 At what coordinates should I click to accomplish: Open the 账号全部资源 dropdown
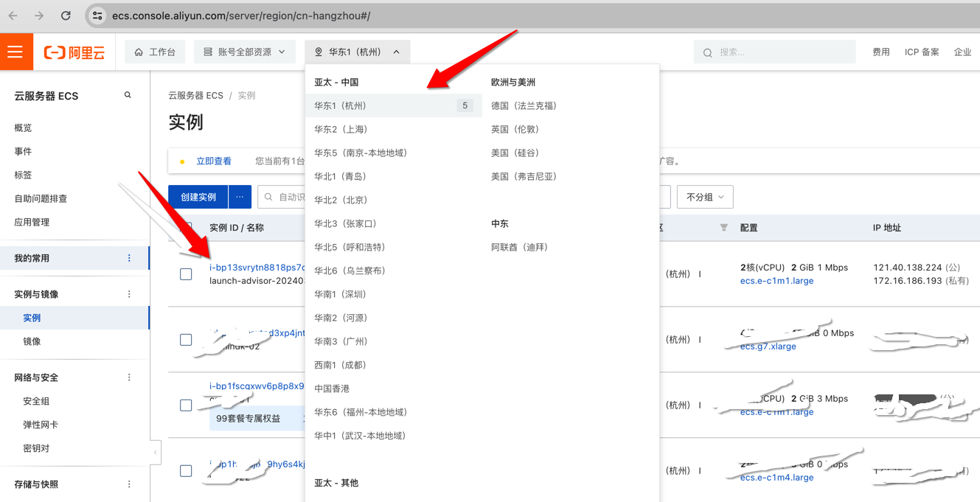pyautogui.click(x=244, y=52)
